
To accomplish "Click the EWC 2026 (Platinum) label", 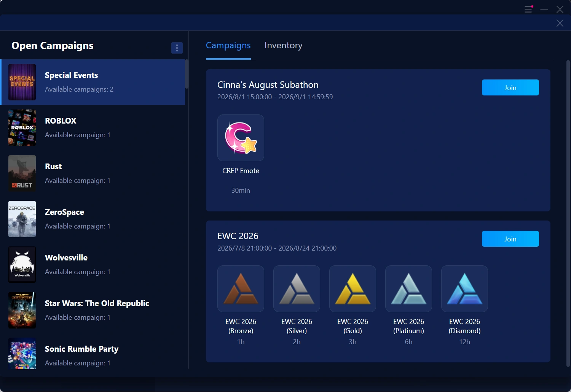I will tap(408, 326).
